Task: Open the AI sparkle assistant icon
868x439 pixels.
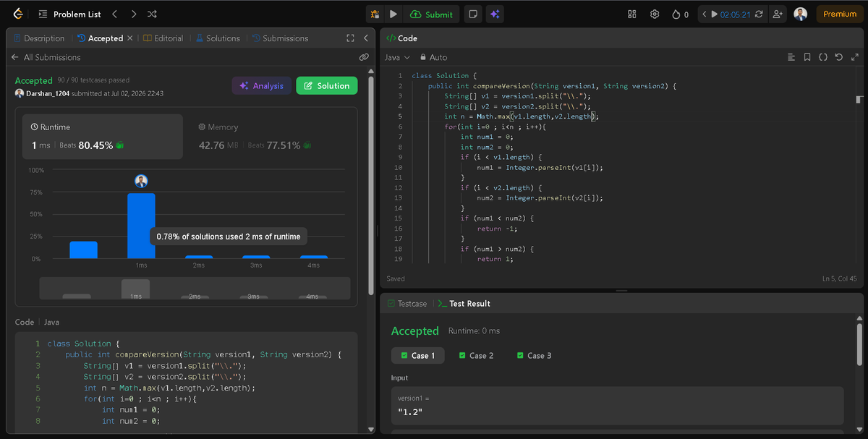Action: [495, 14]
